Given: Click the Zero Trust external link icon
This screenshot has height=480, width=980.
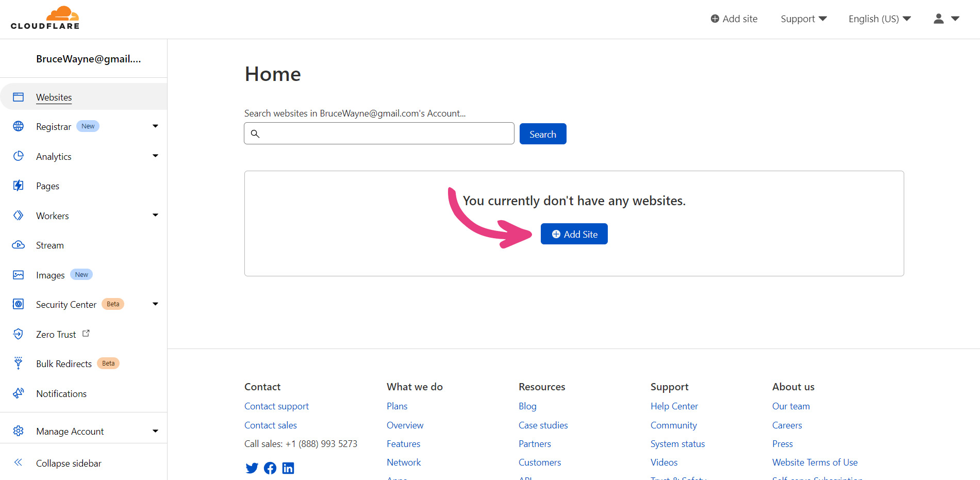Looking at the screenshot, I should pos(86,334).
